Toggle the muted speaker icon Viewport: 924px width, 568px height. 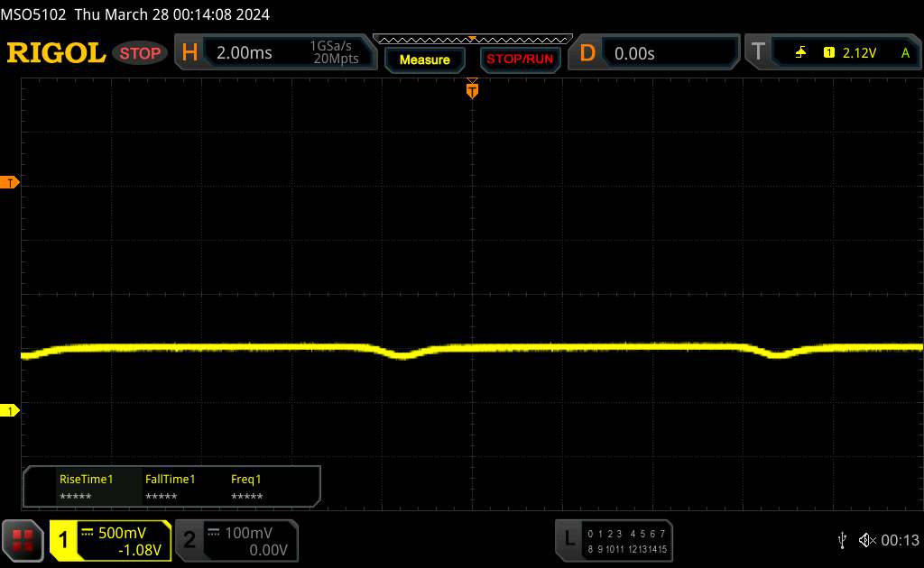[x=866, y=539]
